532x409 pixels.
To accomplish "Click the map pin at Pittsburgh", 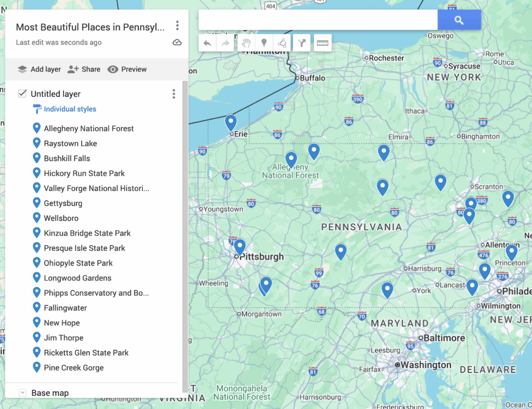I will pos(240,246).
